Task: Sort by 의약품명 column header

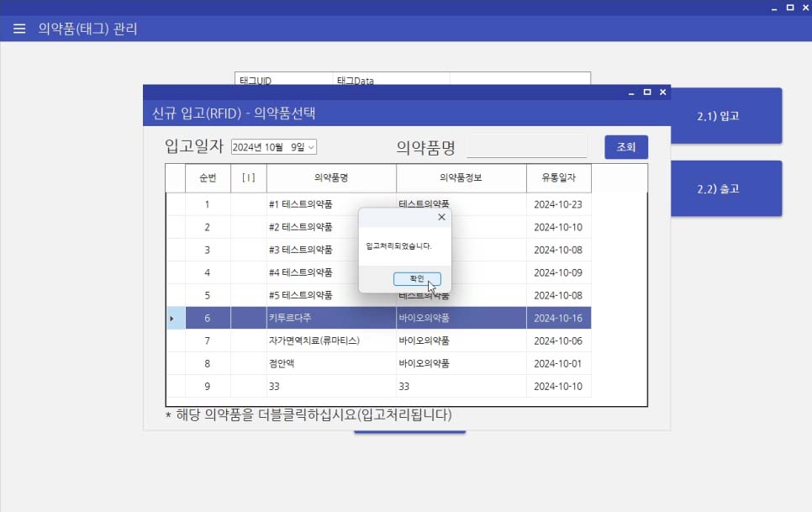Action: coord(331,178)
